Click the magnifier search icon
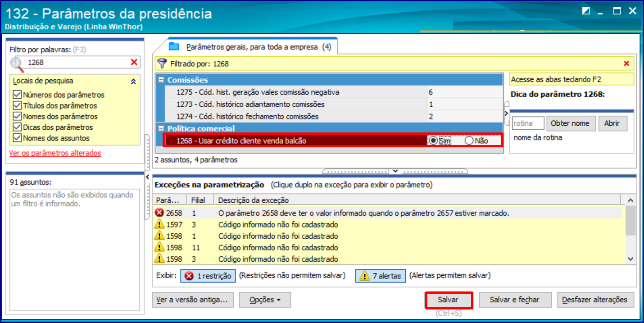 pyautogui.click(x=17, y=64)
